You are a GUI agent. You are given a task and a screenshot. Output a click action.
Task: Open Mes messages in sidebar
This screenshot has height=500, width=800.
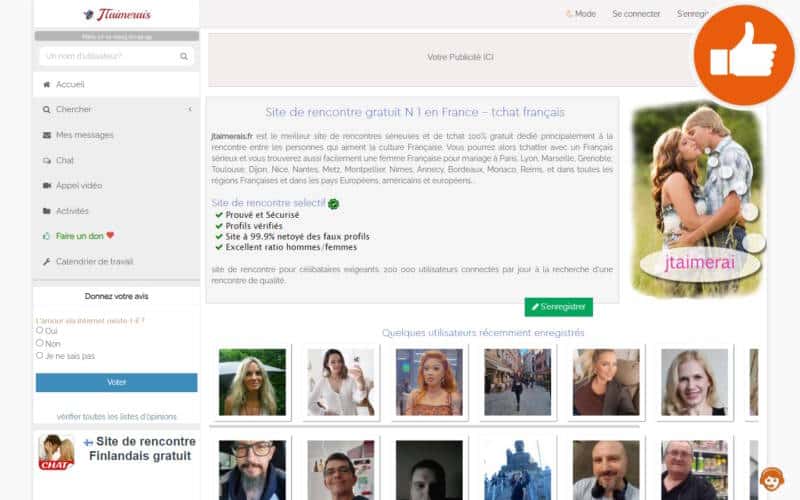tap(116, 135)
